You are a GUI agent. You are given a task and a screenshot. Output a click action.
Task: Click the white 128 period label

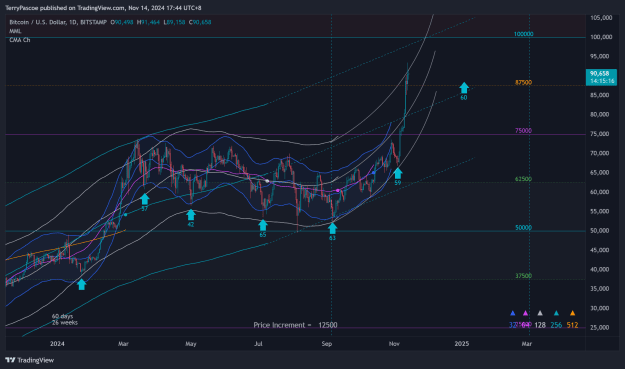(x=540, y=325)
